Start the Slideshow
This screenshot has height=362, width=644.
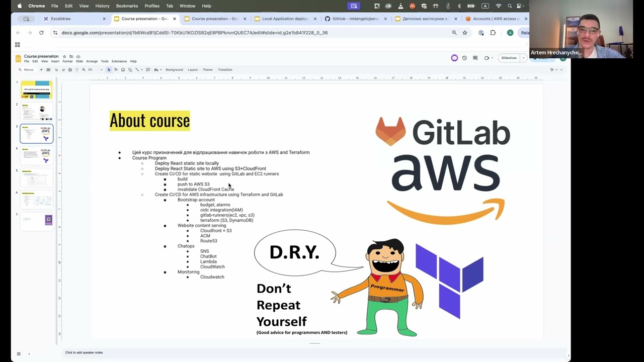click(x=509, y=58)
